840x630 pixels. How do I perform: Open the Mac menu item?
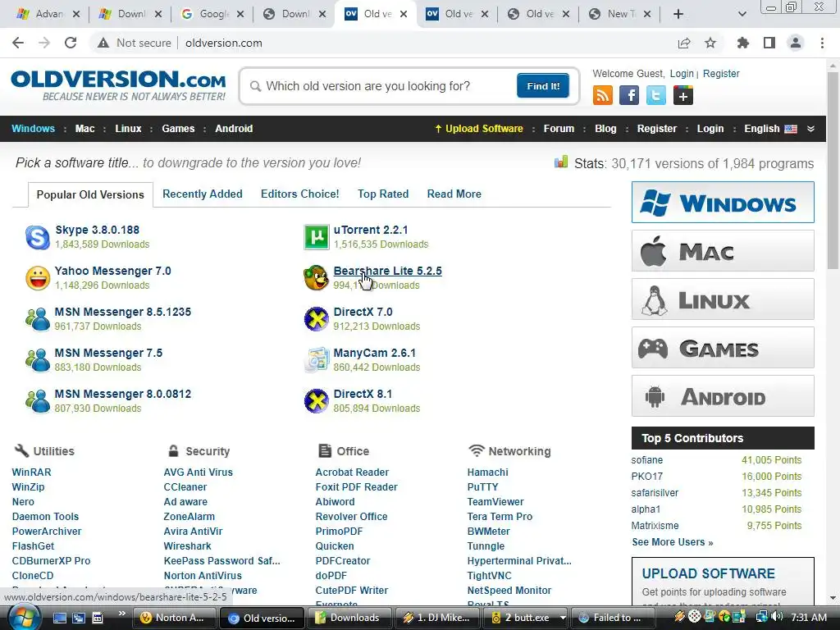coord(84,129)
